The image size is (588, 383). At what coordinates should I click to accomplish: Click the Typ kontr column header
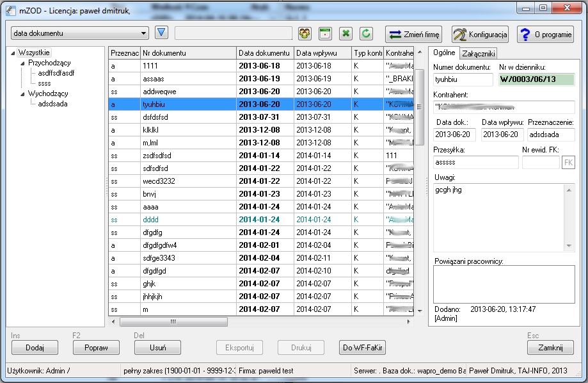click(367, 53)
